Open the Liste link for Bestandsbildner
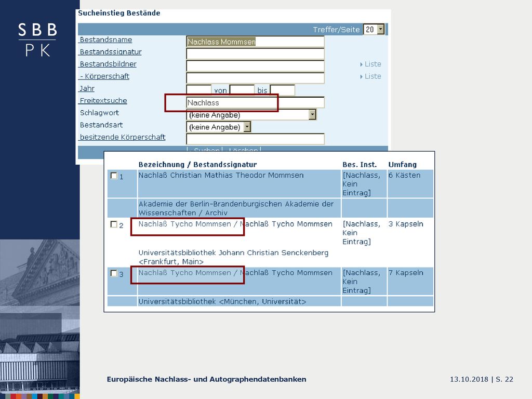 [371, 64]
